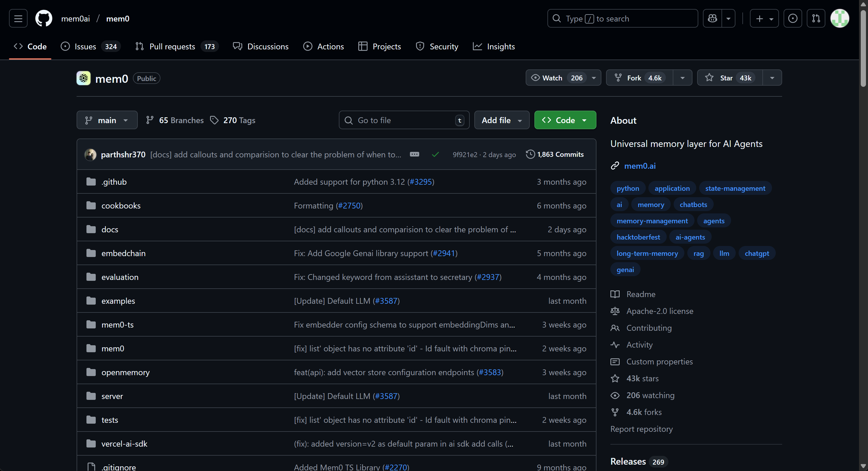Open the Copilot chat icon
This screenshot has width=868, height=471.
pos(712,19)
